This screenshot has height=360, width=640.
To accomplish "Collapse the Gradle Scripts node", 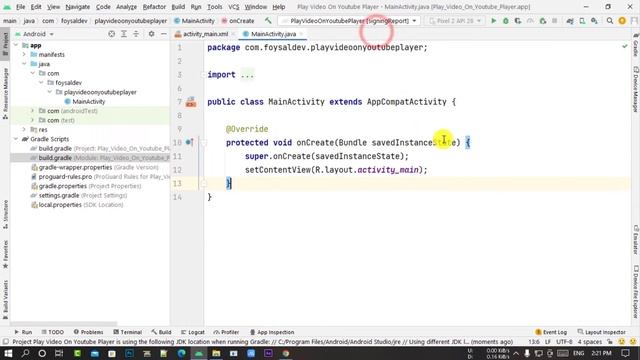I will click(x=16, y=139).
